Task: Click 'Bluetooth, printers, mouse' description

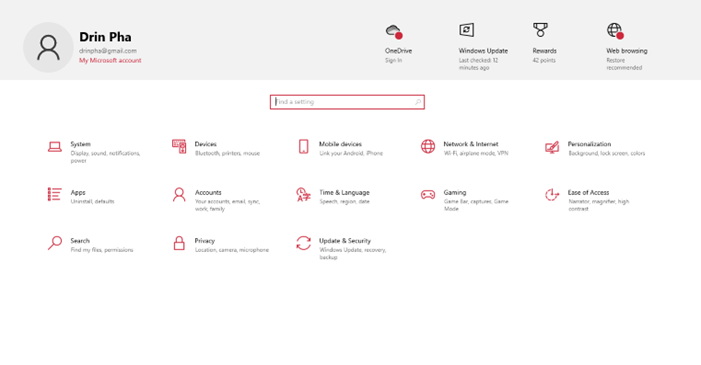Action: pos(227,153)
